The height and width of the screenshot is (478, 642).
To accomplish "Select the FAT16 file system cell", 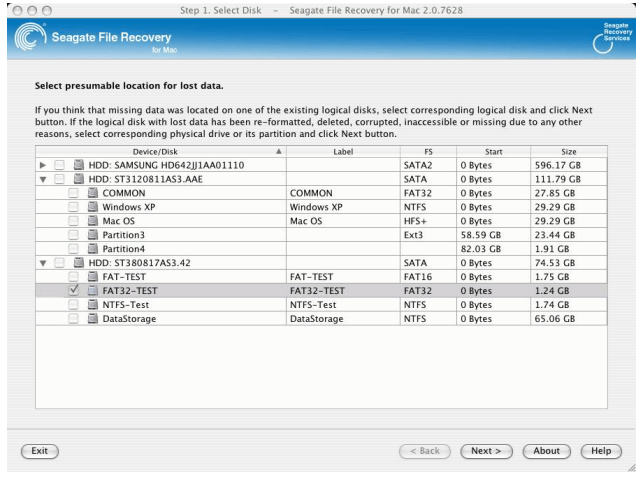I will (x=428, y=276).
